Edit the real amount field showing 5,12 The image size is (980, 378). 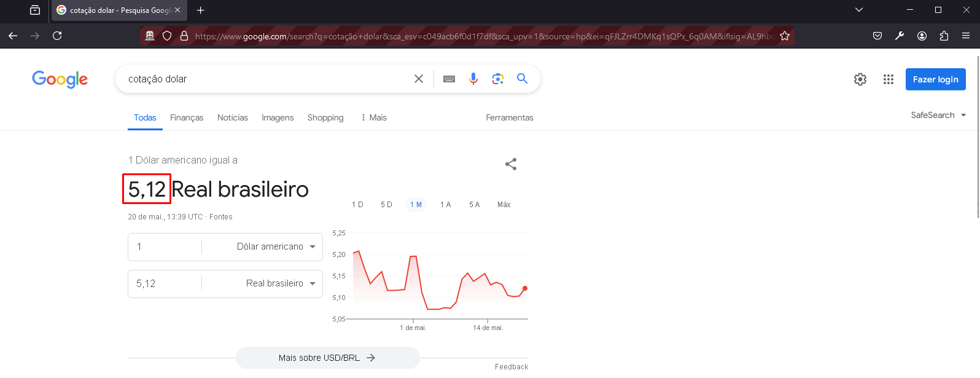click(165, 283)
